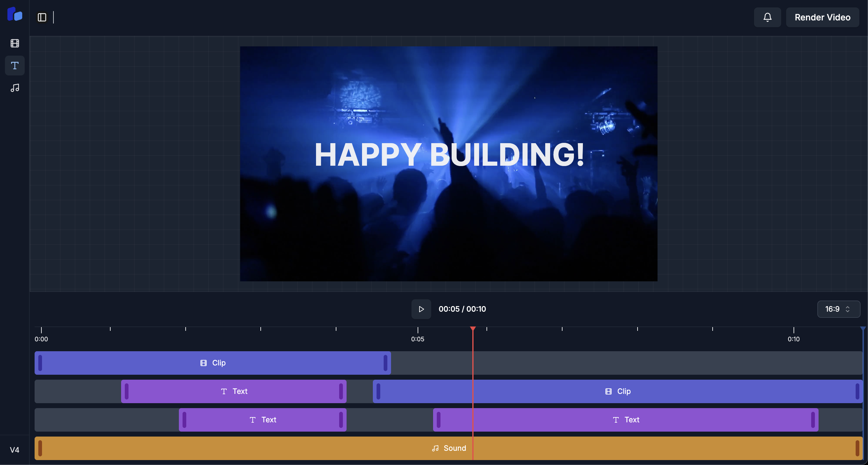Click the blue app logo
The image size is (868, 465).
pos(15,14)
